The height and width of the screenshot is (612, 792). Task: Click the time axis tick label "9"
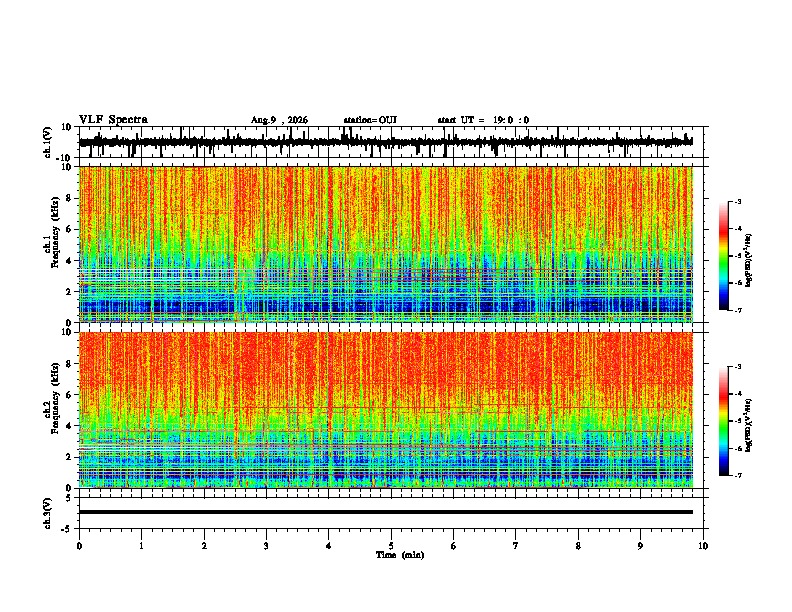[x=640, y=546]
